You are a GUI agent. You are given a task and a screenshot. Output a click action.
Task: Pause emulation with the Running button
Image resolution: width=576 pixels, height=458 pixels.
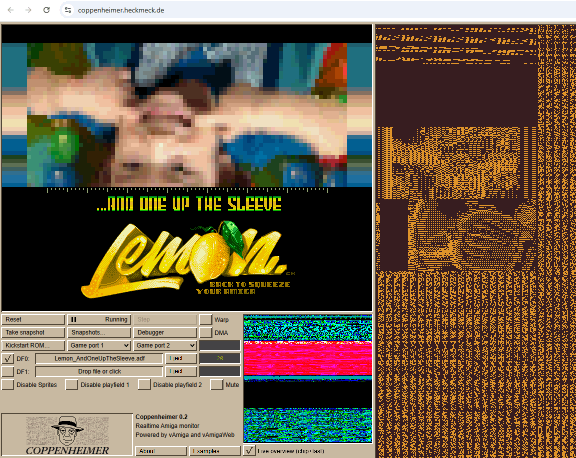(x=99, y=320)
